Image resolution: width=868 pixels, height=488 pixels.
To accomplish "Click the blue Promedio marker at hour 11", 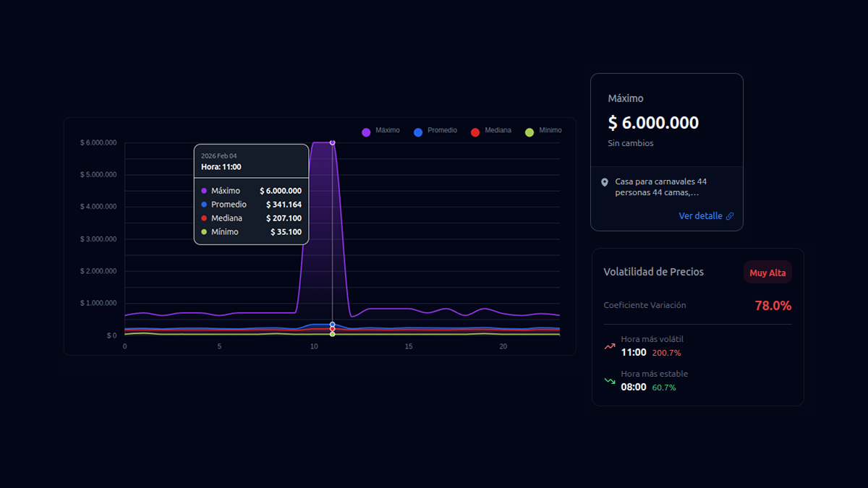I will [332, 325].
